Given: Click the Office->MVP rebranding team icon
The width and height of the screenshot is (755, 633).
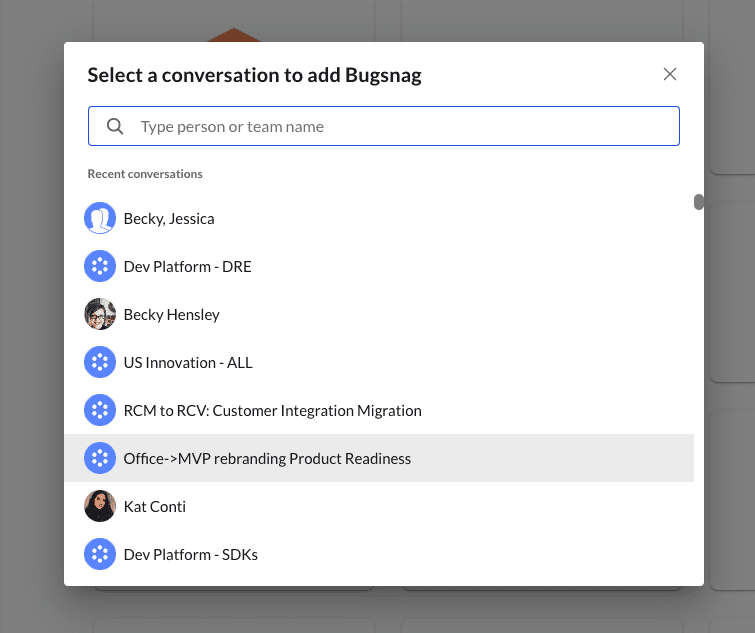Looking at the screenshot, I should point(100,458).
